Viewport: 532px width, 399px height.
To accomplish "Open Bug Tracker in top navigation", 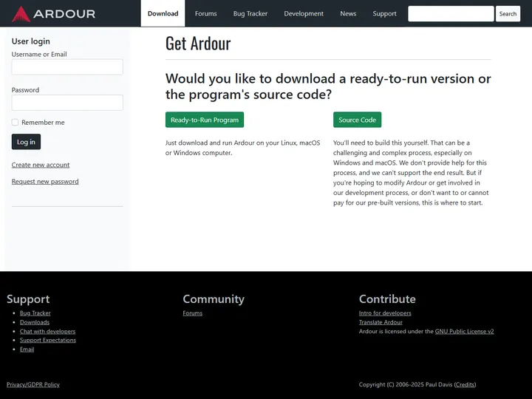I will click(x=250, y=13).
